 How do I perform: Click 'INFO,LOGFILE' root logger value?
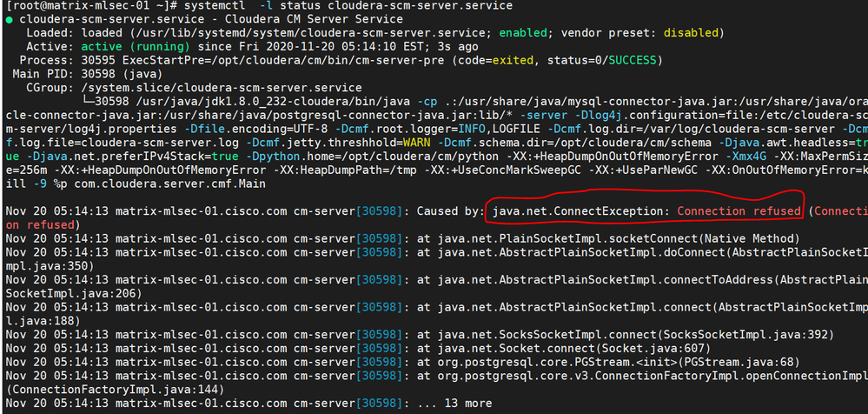click(x=499, y=129)
